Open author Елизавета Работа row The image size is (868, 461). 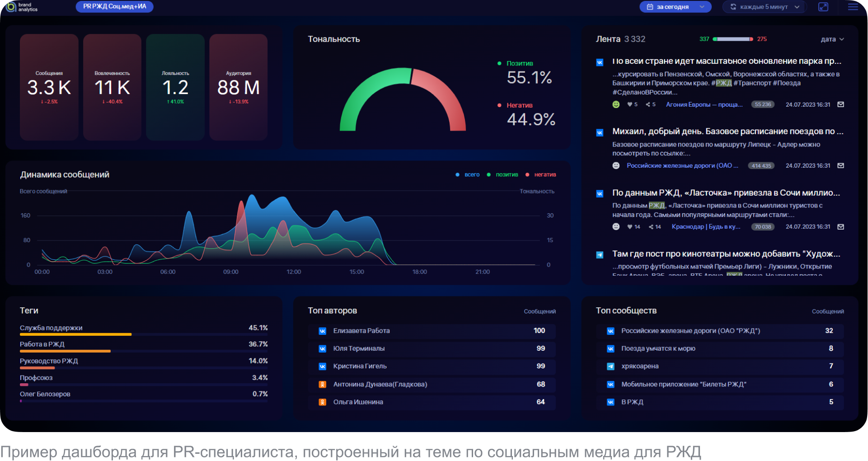pos(432,331)
